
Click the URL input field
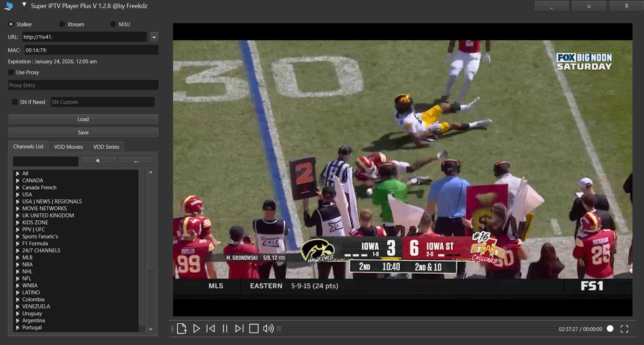[x=85, y=37]
